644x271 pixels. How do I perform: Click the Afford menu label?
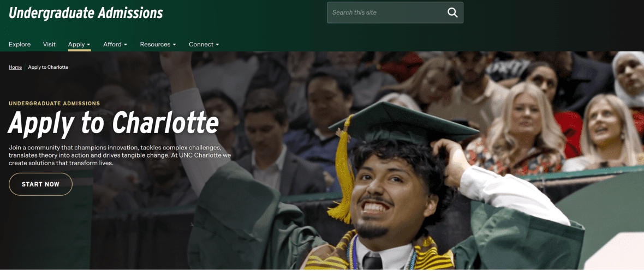pyautogui.click(x=112, y=44)
